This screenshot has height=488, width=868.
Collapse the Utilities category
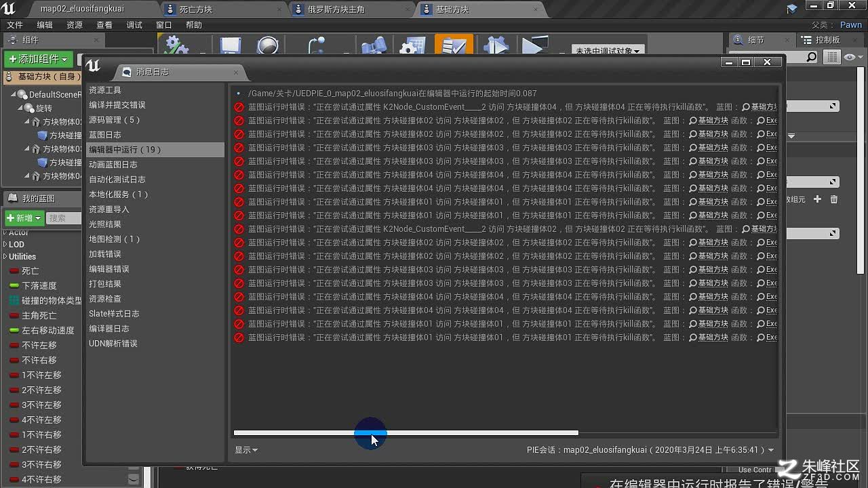(5, 257)
